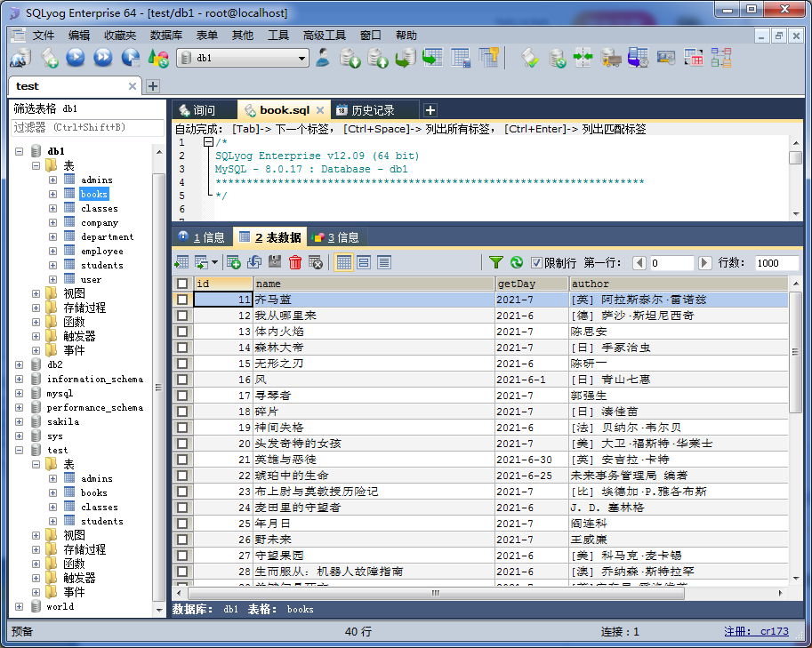Check the row checkbox for 我从哪里来
The height and width of the screenshot is (648, 812).
pos(182,316)
